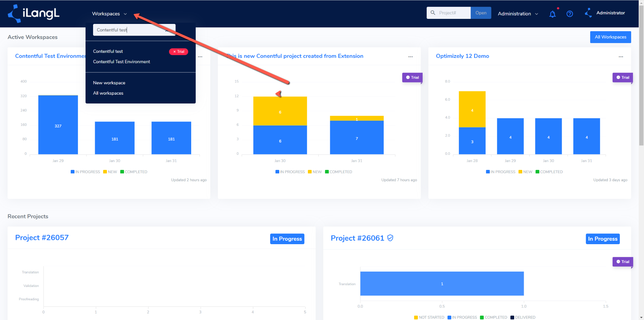Click the verified shield icon next to Project #26061
Viewport: 644px width, 320px height.
[x=390, y=238]
